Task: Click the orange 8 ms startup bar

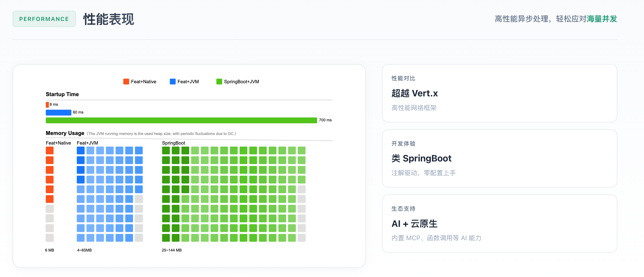Action: [x=47, y=105]
